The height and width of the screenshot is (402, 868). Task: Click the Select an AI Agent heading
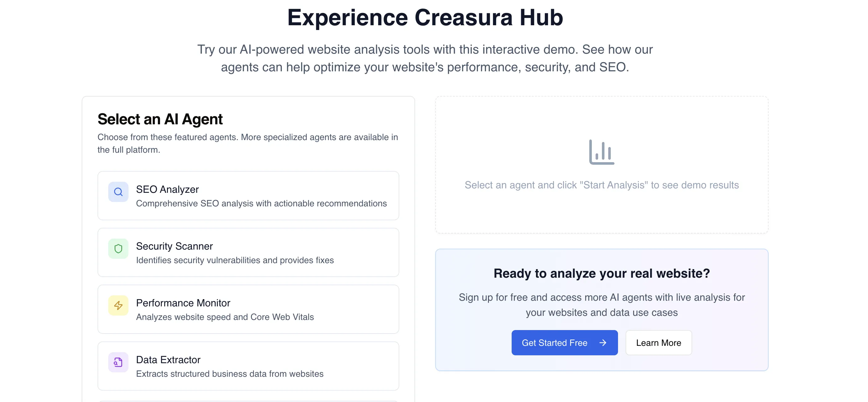click(160, 119)
